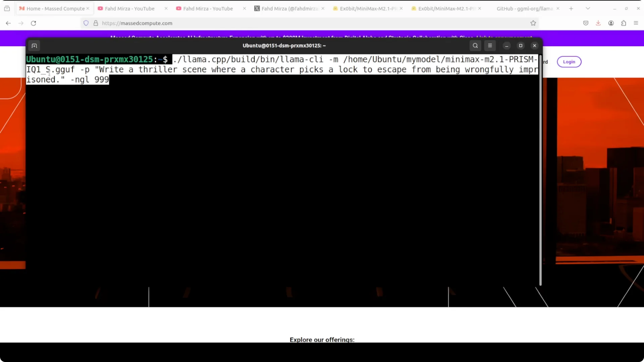Open the recent browsing sidebar button

[x=7, y=8]
